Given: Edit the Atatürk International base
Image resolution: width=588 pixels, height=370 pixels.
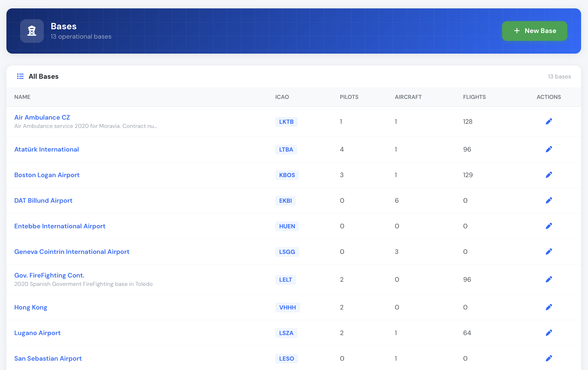Looking at the screenshot, I should tap(549, 149).
